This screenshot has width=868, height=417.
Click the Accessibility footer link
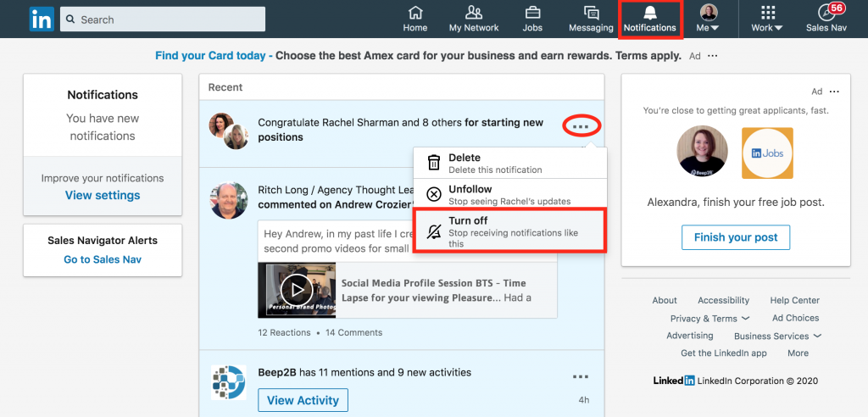click(x=724, y=300)
